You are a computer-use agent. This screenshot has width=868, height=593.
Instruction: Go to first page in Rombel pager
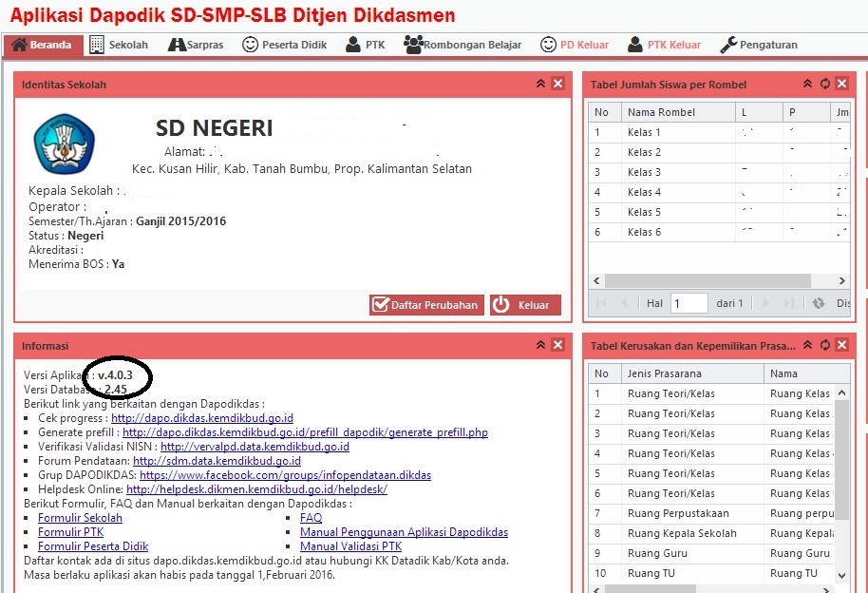point(601,303)
